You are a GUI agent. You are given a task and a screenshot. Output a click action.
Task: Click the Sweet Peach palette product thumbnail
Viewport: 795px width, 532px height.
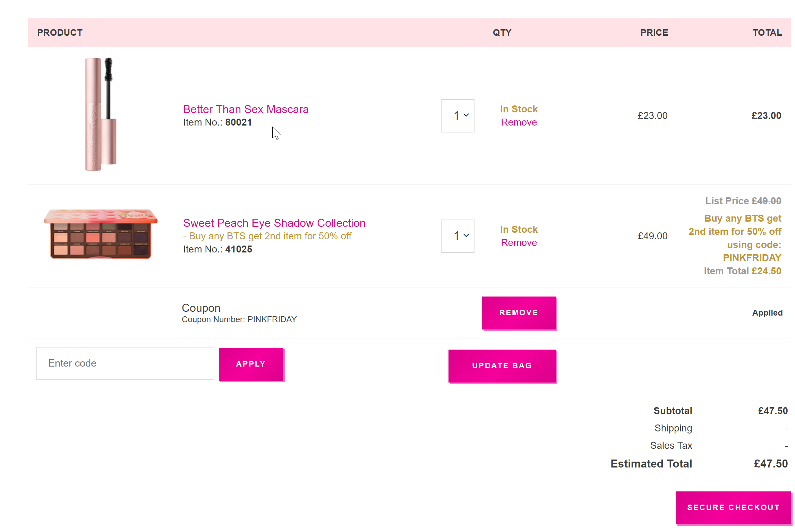tap(101, 234)
